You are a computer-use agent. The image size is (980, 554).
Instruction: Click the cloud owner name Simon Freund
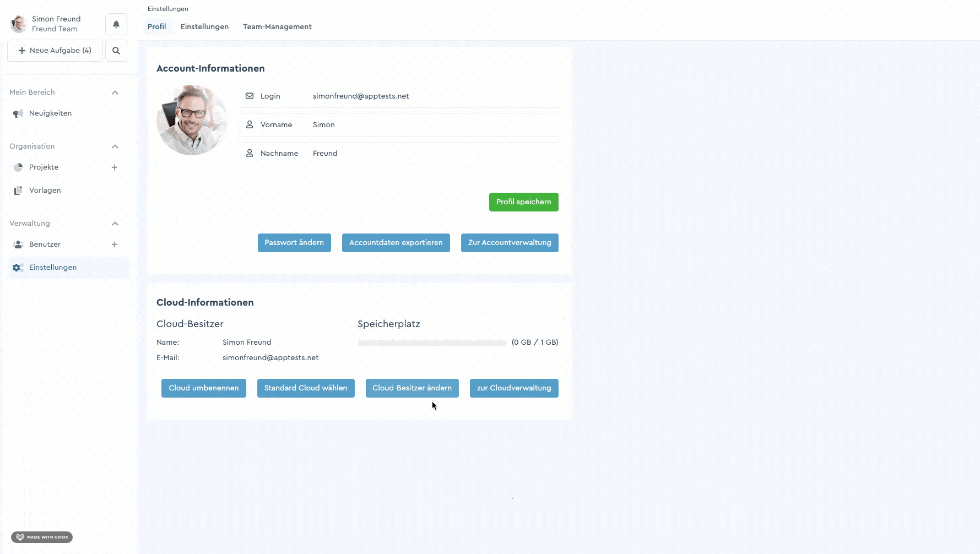pos(247,343)
